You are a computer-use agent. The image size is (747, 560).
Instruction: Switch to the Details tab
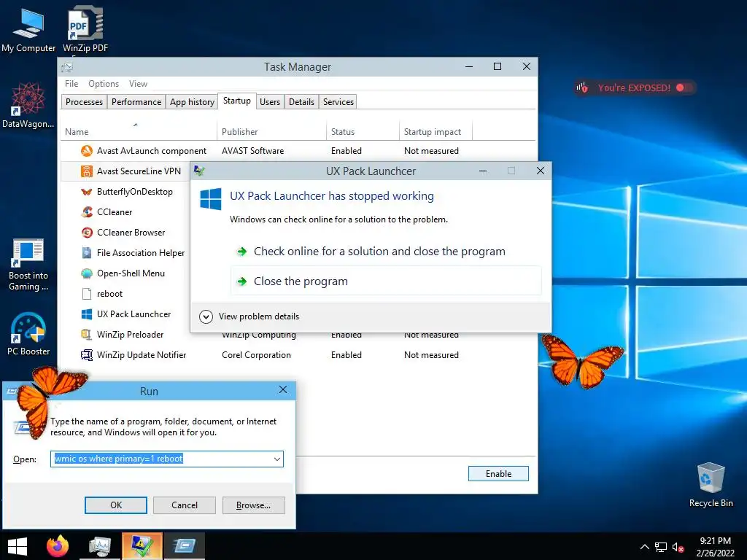301,102
